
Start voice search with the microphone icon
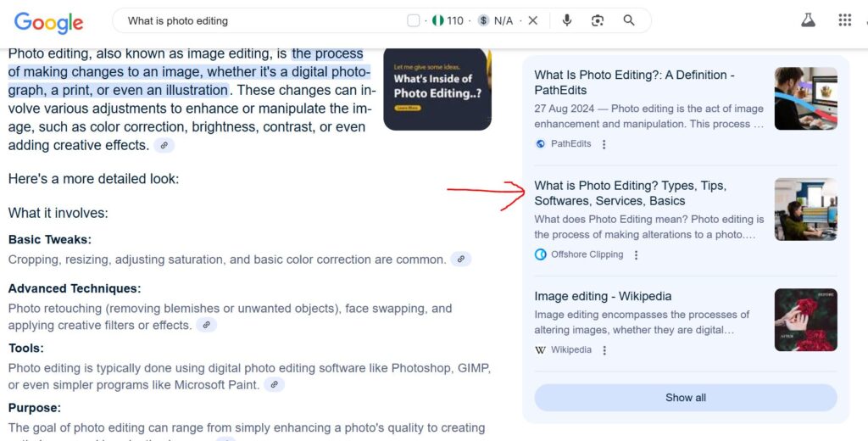[x=567, y=20]
